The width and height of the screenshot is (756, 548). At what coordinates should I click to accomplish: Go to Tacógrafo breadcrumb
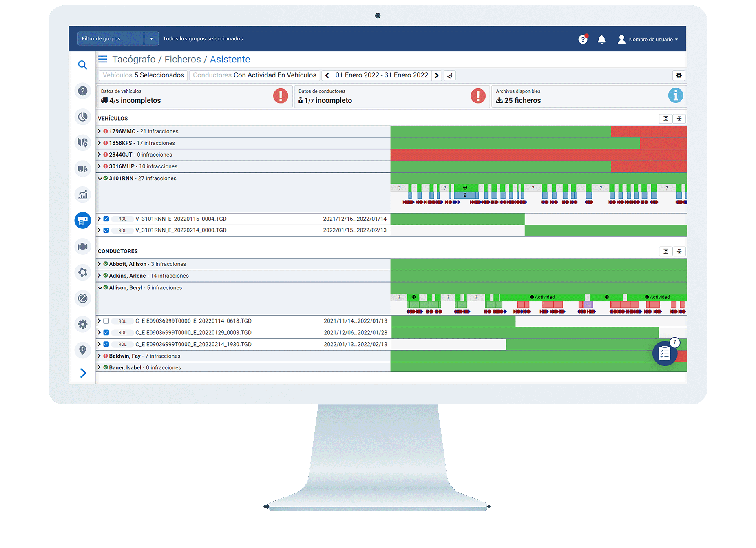pos(134,60)
